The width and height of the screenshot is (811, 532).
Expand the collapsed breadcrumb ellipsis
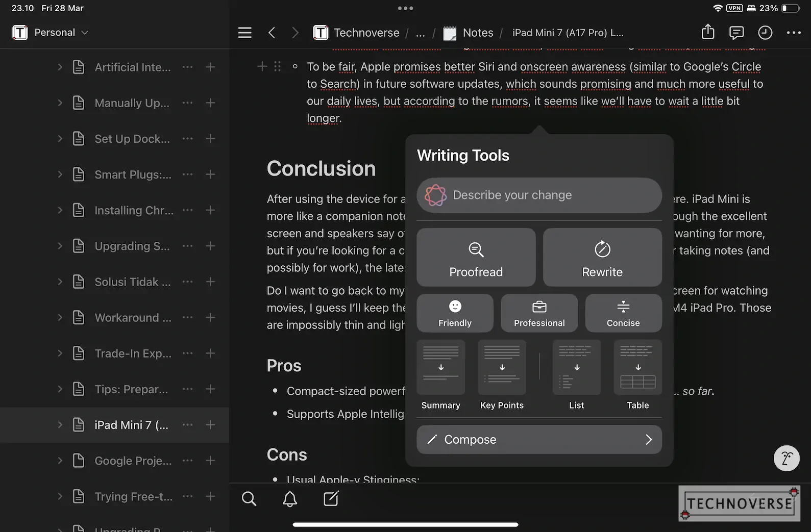(421, 34)
